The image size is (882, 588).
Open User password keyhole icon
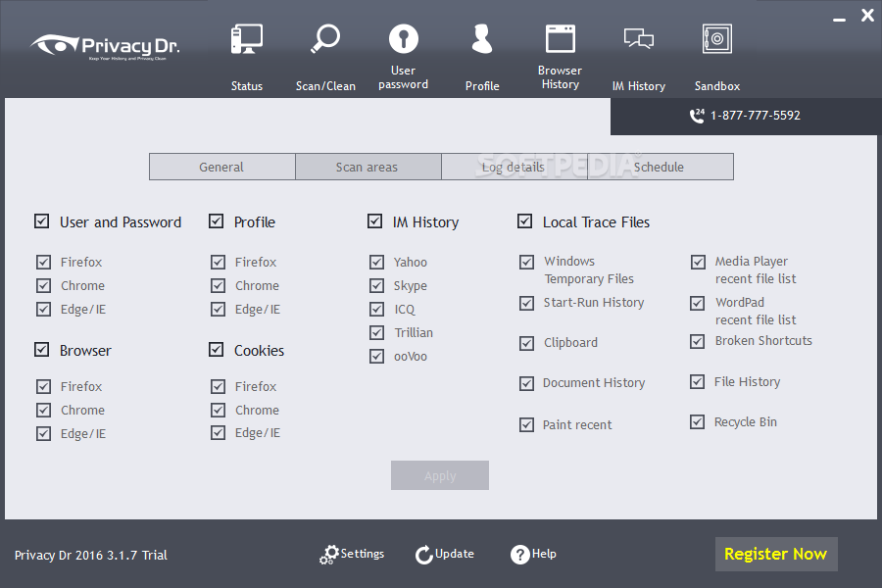(404, 39)
